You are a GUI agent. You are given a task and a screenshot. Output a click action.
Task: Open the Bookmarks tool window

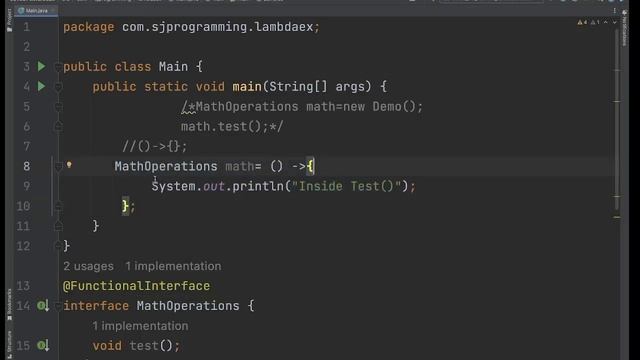[x=9, y=305]
